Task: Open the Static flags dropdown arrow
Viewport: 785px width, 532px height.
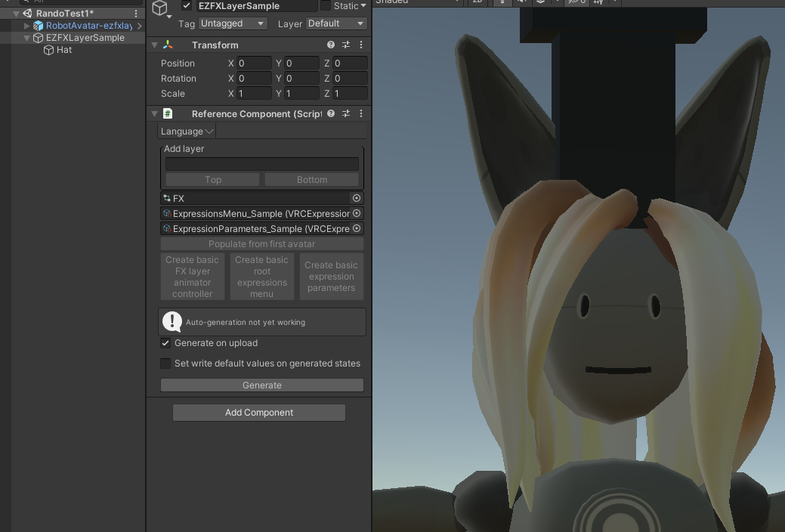Action: click(x=363, y=5)
